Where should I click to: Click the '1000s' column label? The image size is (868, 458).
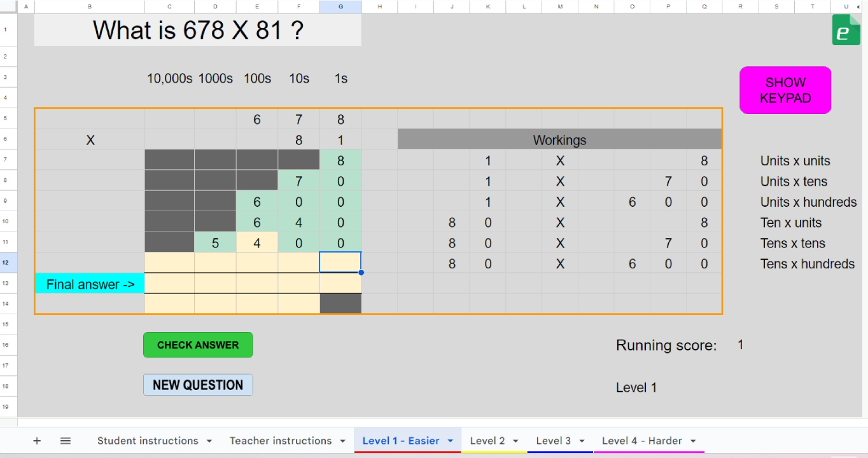215,78
